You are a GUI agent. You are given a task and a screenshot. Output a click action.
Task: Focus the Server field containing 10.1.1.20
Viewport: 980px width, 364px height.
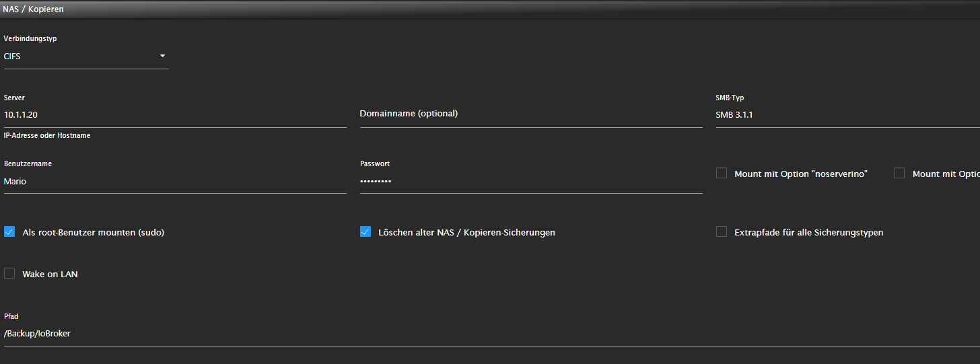tap(175, 115)
